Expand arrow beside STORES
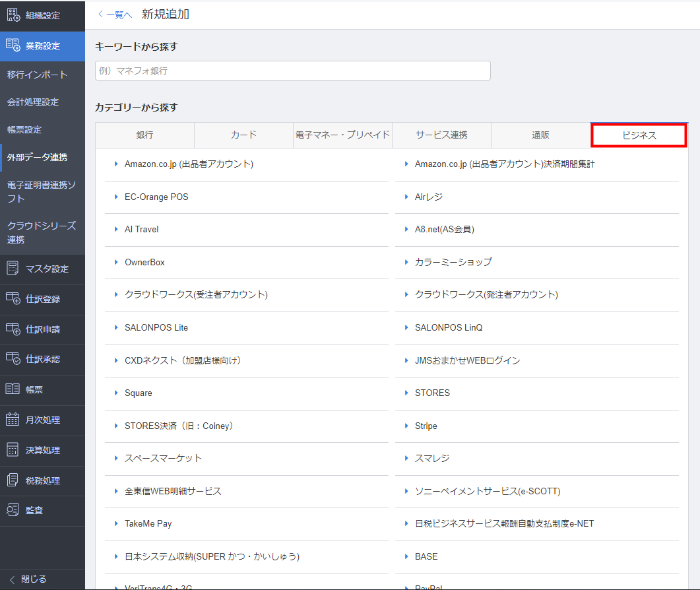The image size is (700, 590). (x=406, y=393)
